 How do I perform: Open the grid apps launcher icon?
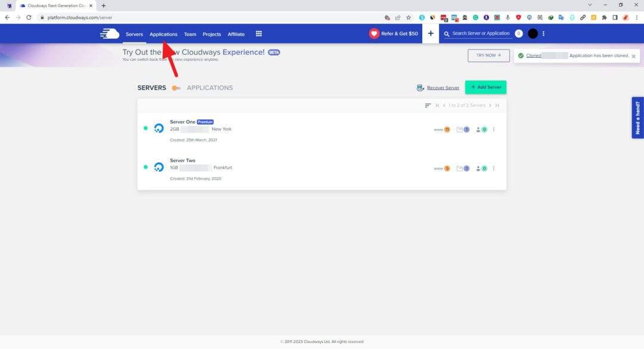(x=259, y=34)
